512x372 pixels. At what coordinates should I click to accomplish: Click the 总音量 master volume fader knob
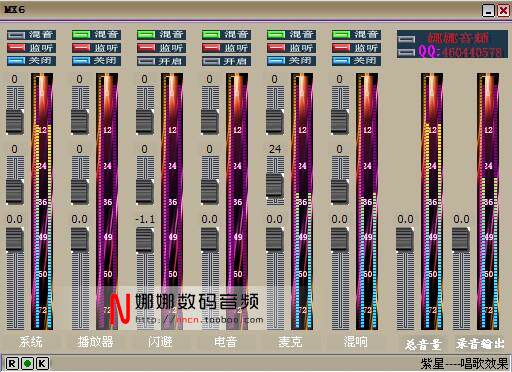click(405, 239)
